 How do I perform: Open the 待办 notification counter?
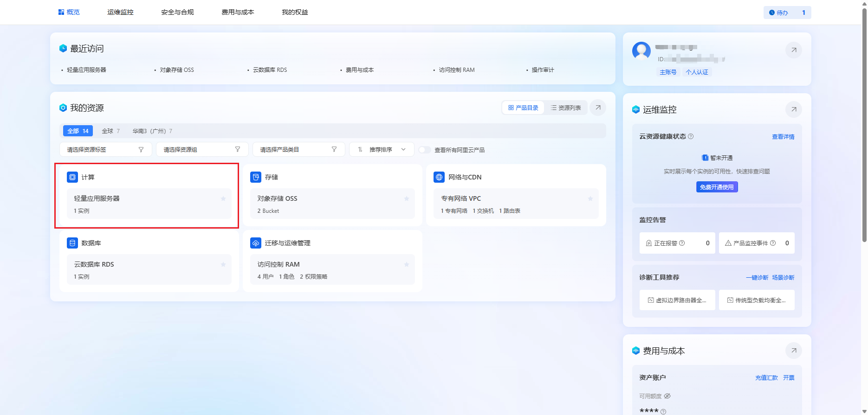click(787, 13)
